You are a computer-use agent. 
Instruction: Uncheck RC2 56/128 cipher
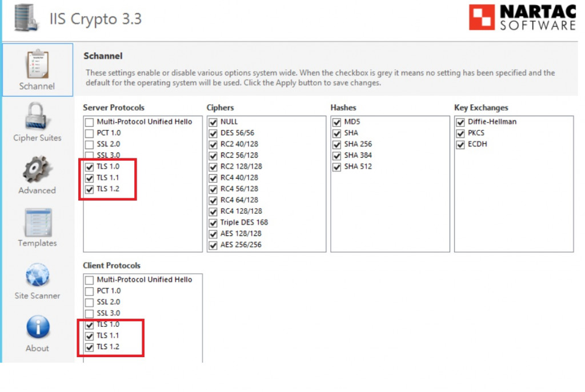point(213,155)
